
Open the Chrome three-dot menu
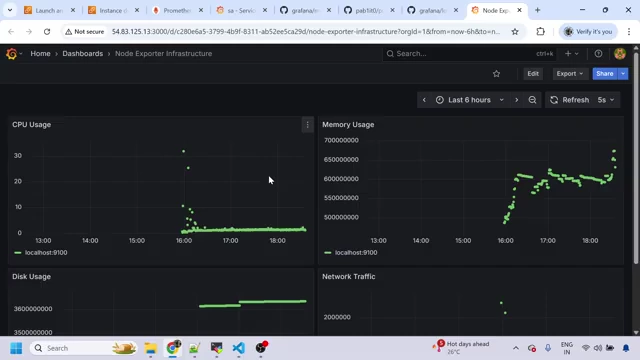629,31
